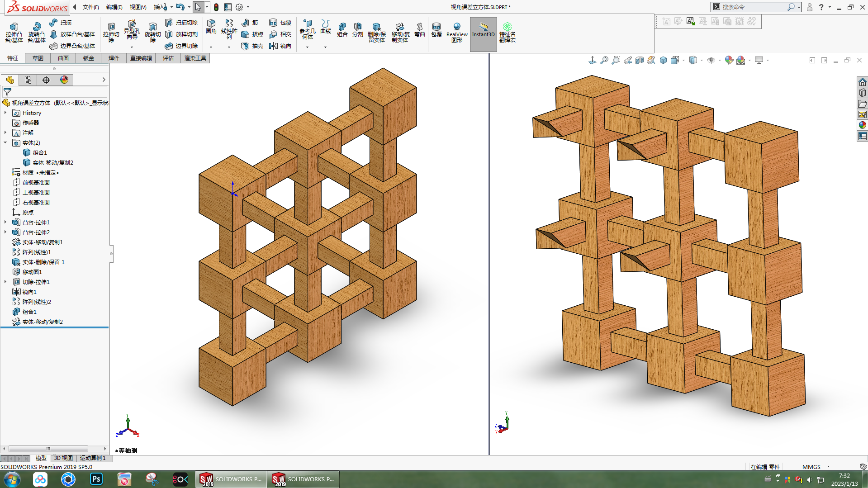868x488 pixels.
Task: Open the 异型孔向导 hole wizard
Action: (x=132, y=30)
